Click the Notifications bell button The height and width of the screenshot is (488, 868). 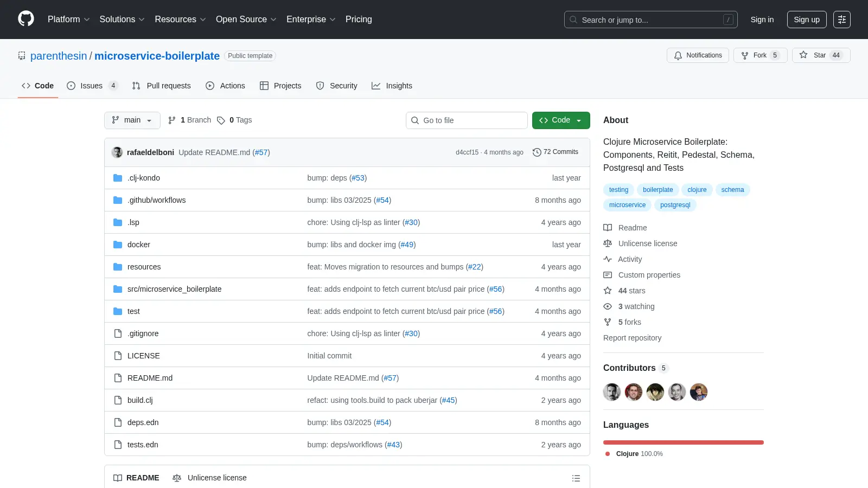(698, 55)
